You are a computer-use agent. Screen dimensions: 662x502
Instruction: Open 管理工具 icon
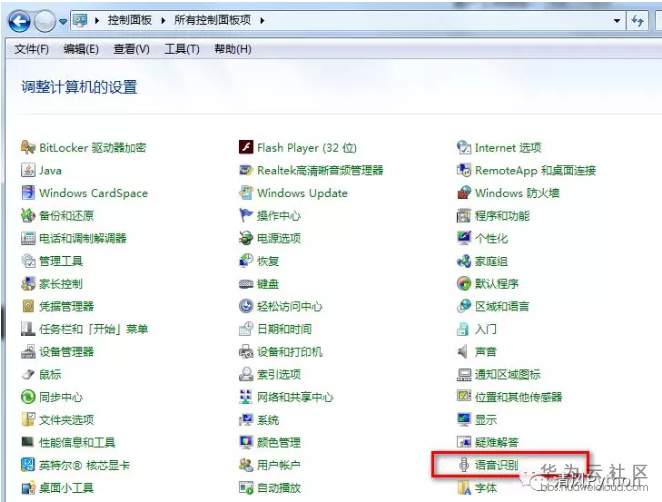pyautogui.click(x=28, y=261)
